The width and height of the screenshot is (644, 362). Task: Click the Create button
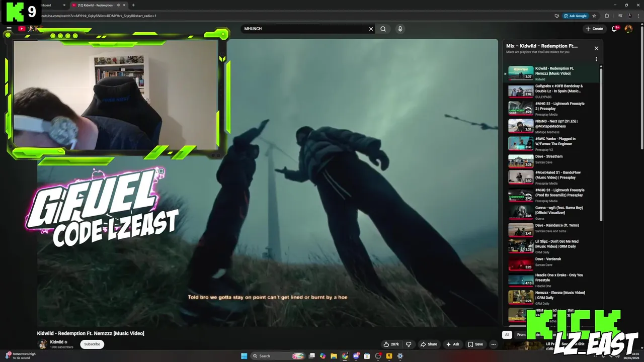point(594,29)
